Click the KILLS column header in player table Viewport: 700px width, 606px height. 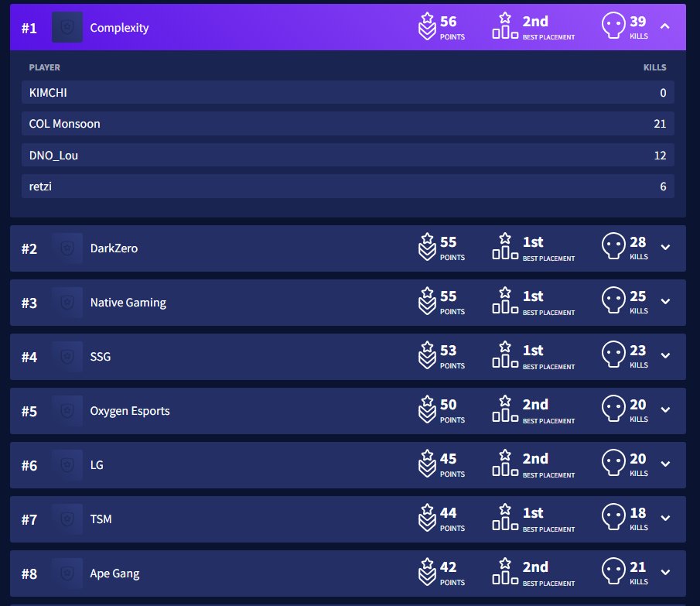click(x=654, y=67)
